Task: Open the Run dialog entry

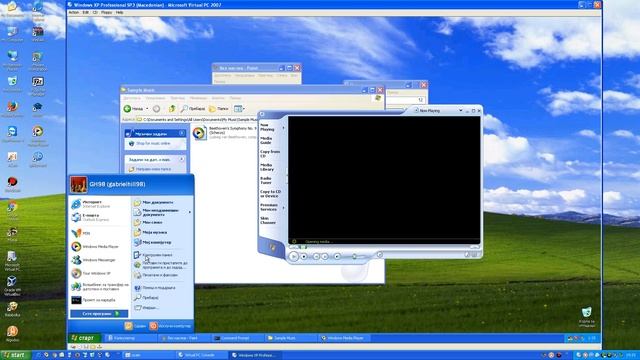Action: pos(162,308)
